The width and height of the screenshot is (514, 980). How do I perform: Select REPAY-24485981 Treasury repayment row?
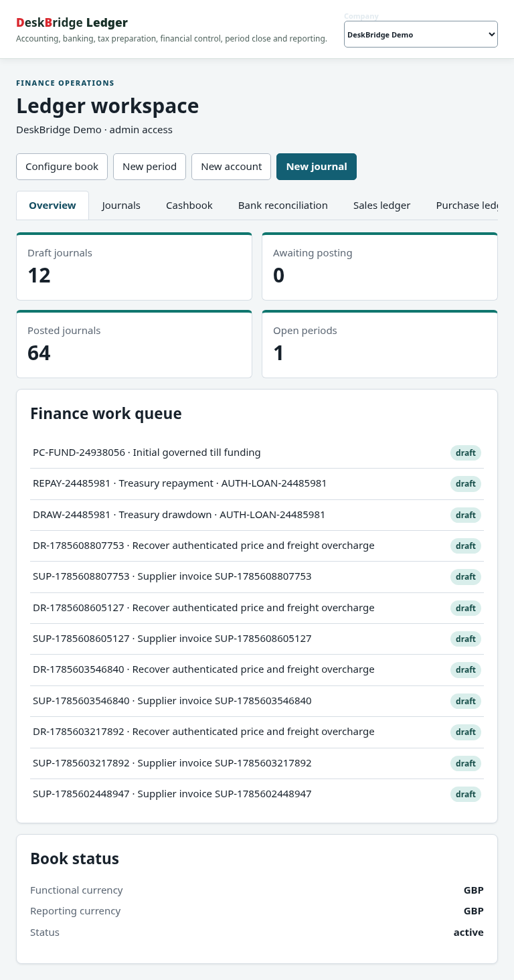(257, 483)
